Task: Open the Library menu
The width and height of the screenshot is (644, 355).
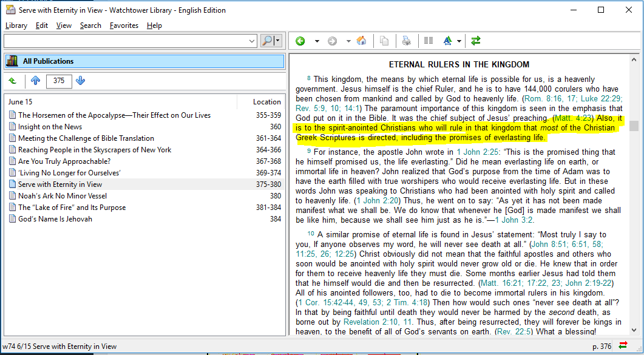Action: point(16,25)
